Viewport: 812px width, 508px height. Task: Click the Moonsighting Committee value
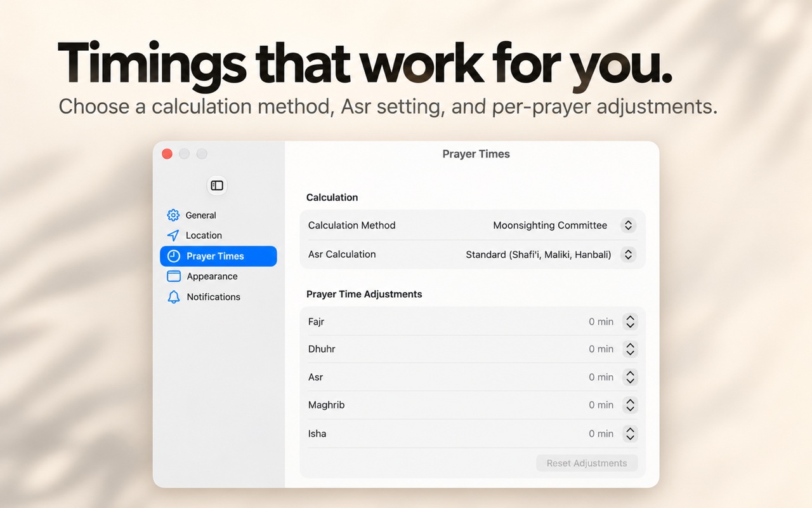(550, 225)
